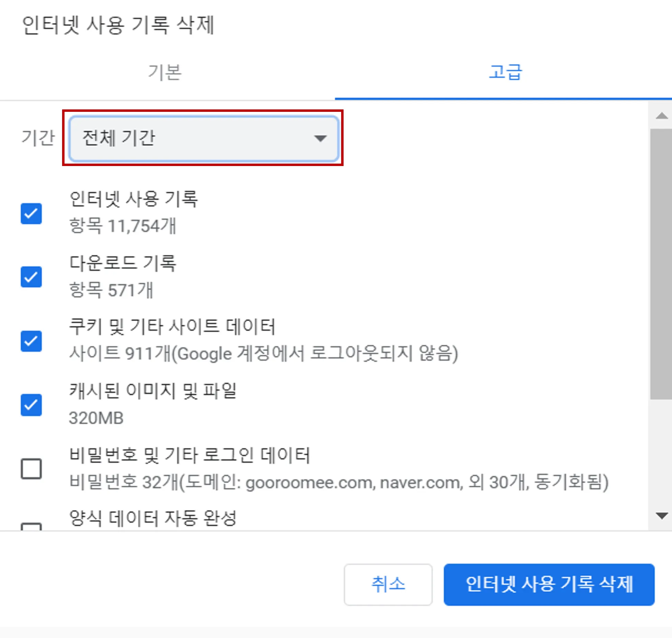Click the 다운로드 기록 label text
Image resolution: width=672 pixels, height=638 pixels.
coord(123,263)
